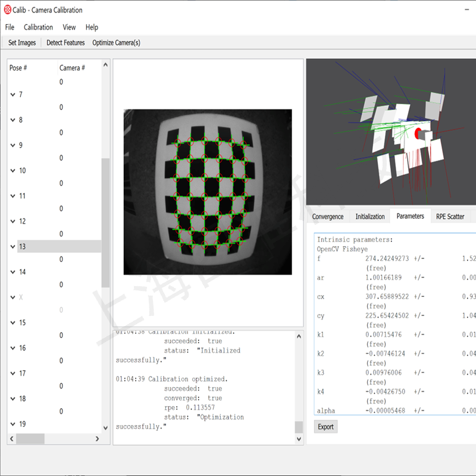Select pose 13 in the pose list
This screenshot has height=476, width=476.
23,246
